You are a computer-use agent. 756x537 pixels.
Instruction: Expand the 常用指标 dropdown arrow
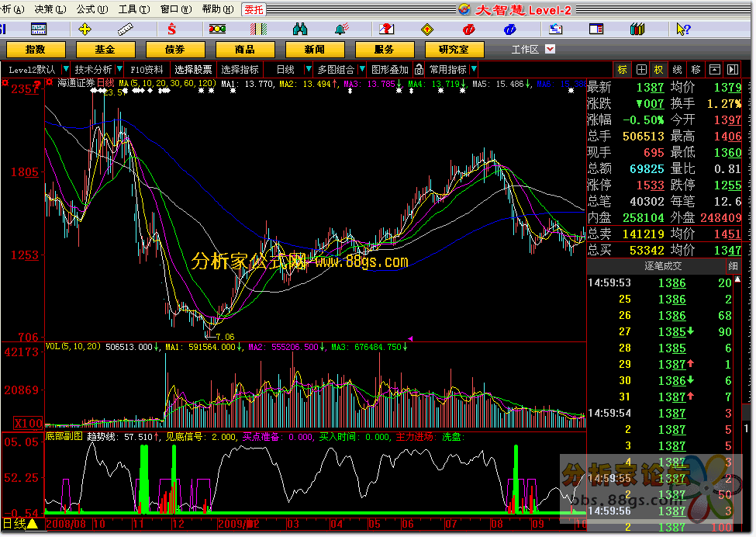tap(474, 70)
